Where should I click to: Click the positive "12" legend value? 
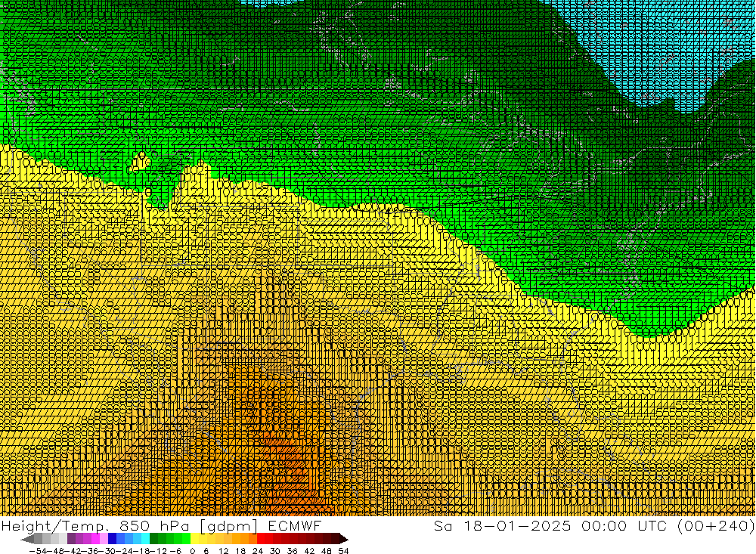point(223,551)
